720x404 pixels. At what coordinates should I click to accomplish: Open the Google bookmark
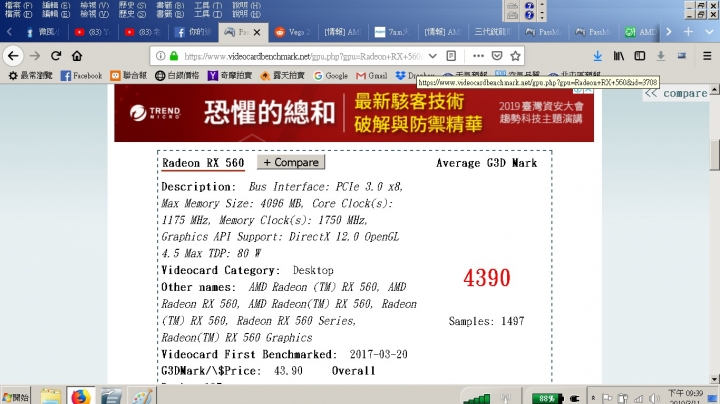pyautogui.click(x=331, y=76)
